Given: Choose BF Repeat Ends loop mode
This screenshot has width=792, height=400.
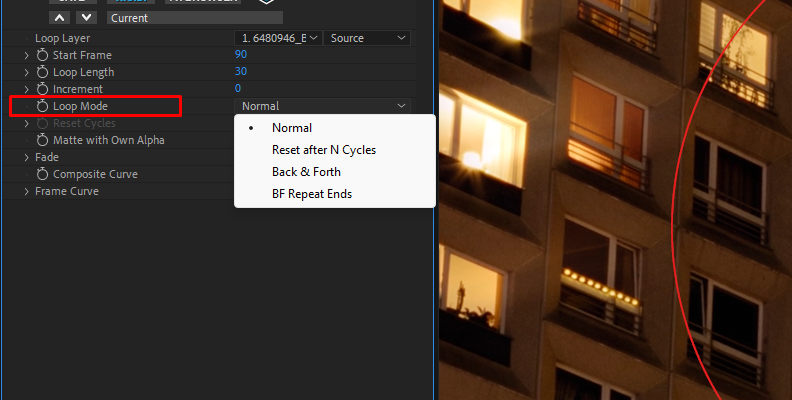Looking at the screenshot, I should point(312,194).
